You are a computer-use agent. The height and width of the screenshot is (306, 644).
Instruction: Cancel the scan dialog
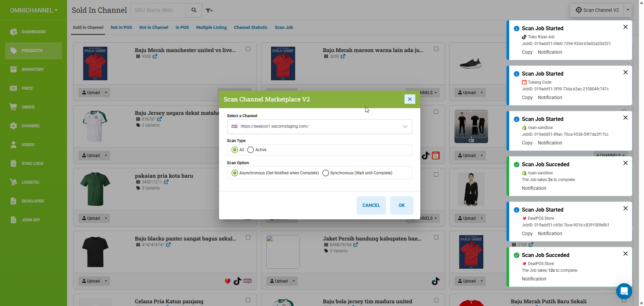371,205
